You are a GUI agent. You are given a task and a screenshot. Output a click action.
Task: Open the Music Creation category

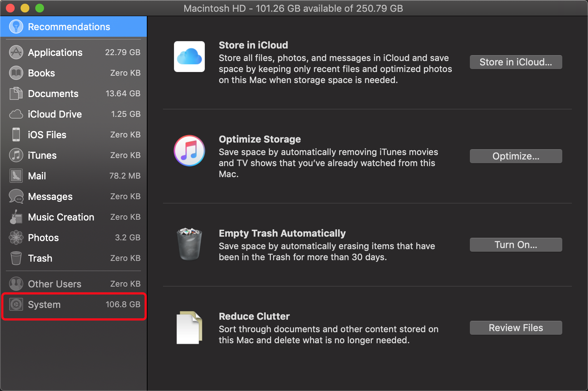73,217
